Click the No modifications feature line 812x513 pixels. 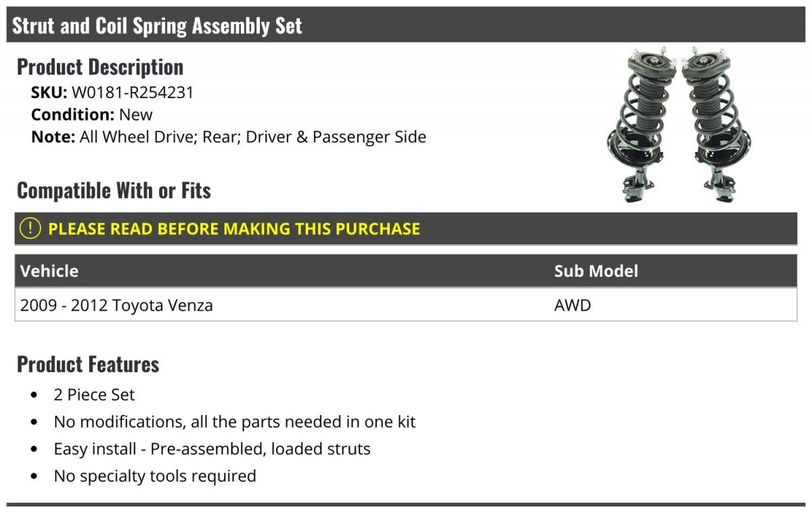coord(234,422)
